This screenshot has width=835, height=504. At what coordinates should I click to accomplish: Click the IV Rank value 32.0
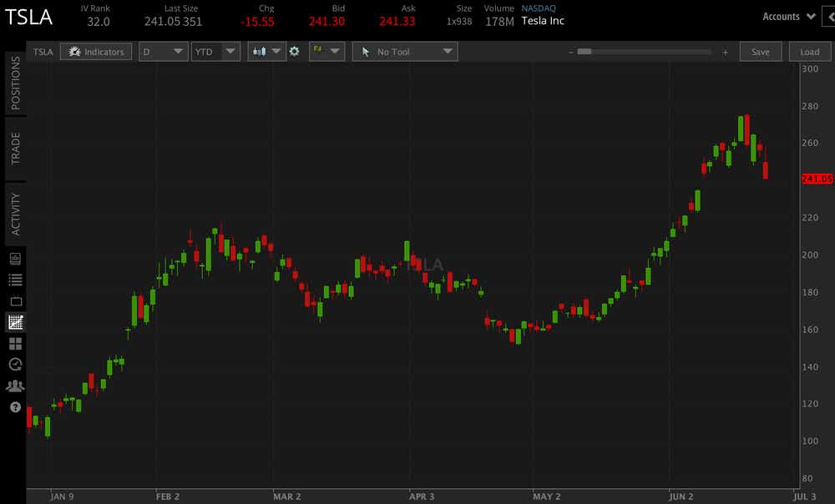point(99,22)
